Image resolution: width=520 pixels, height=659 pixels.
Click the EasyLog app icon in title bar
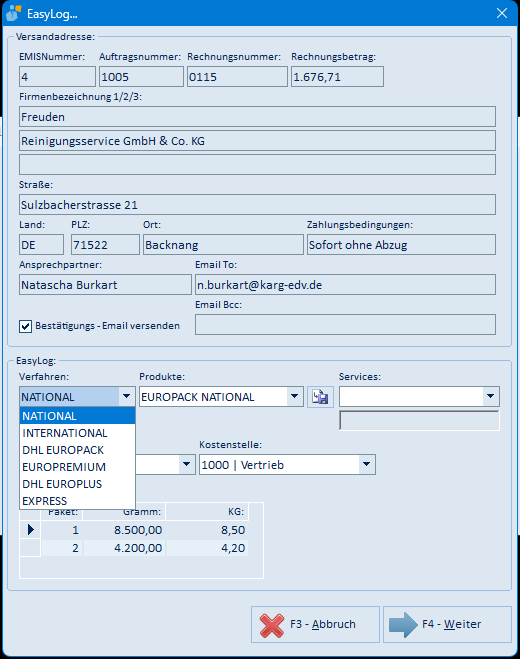13,13
